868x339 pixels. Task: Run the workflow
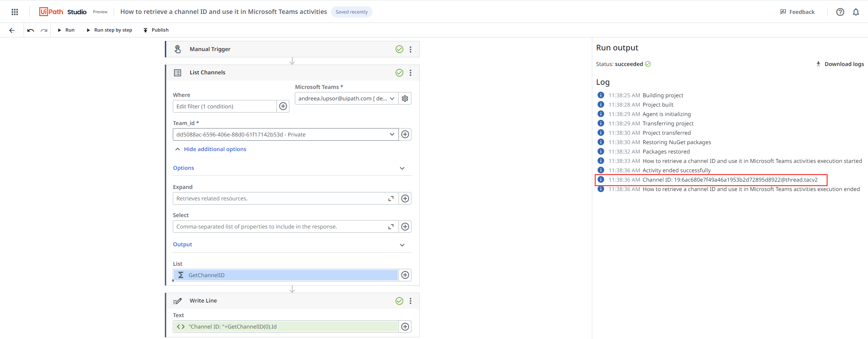point(66,30)
